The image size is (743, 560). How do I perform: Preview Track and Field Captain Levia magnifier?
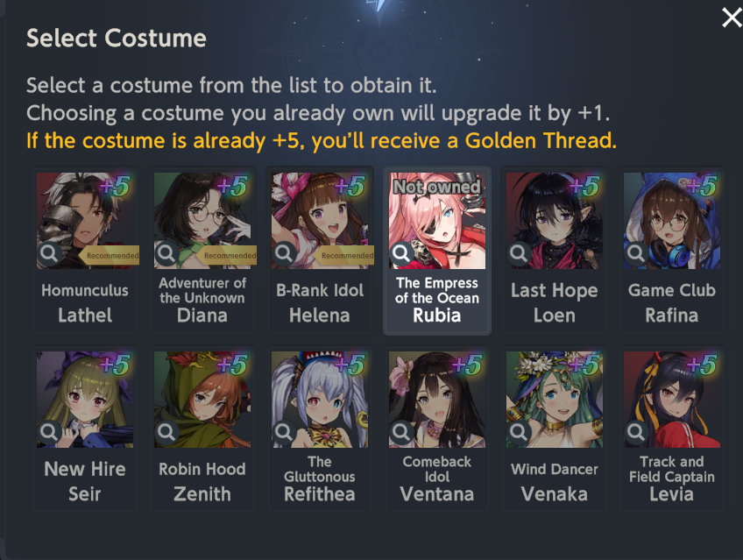(x=636, y=432)
